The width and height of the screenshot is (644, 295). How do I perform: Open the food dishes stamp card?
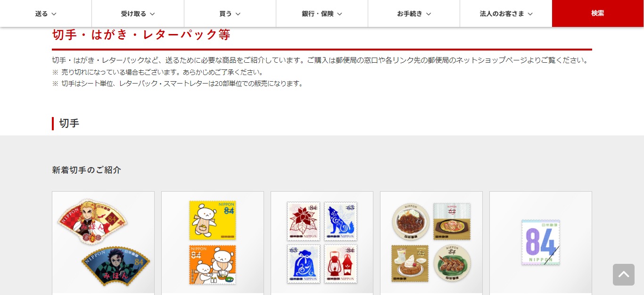pos(431,243)
